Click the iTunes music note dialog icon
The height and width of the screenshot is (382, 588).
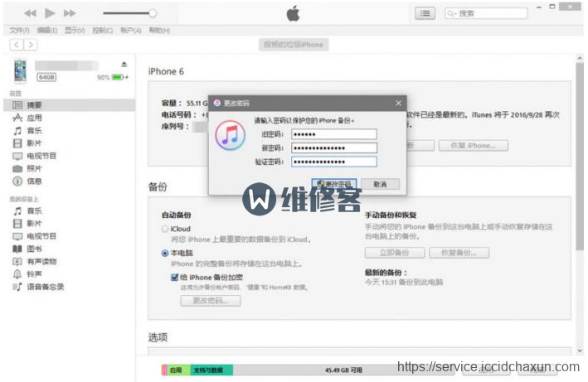pos(231,135)
